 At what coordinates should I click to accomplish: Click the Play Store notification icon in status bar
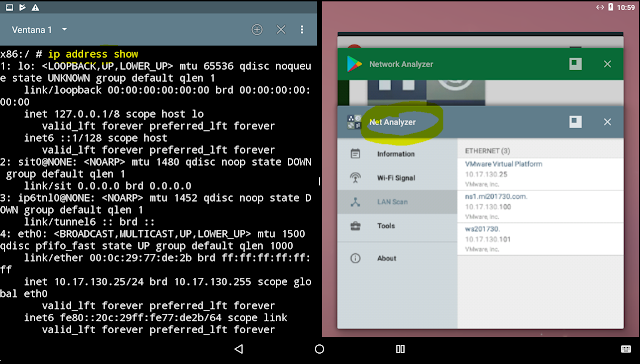point(22,7)
